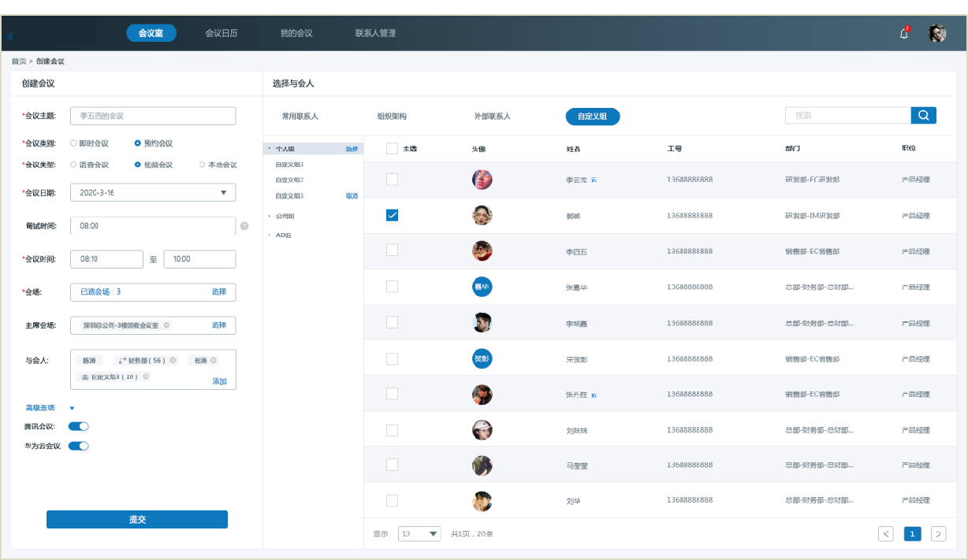This screenshot has height=560, width=968.
Task: Select the 即时会议 radio button
Action: click(73, 143)
